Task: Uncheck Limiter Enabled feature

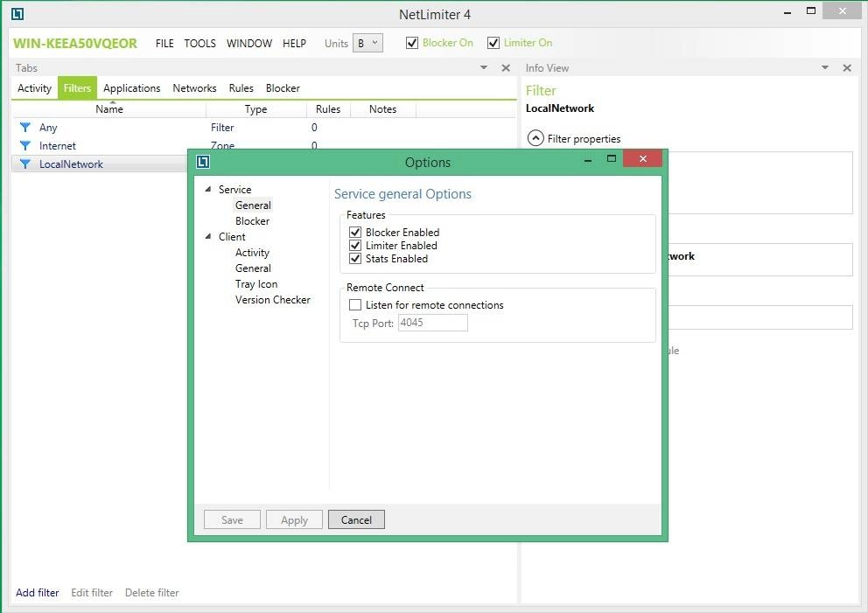Action: click(355, 246)
